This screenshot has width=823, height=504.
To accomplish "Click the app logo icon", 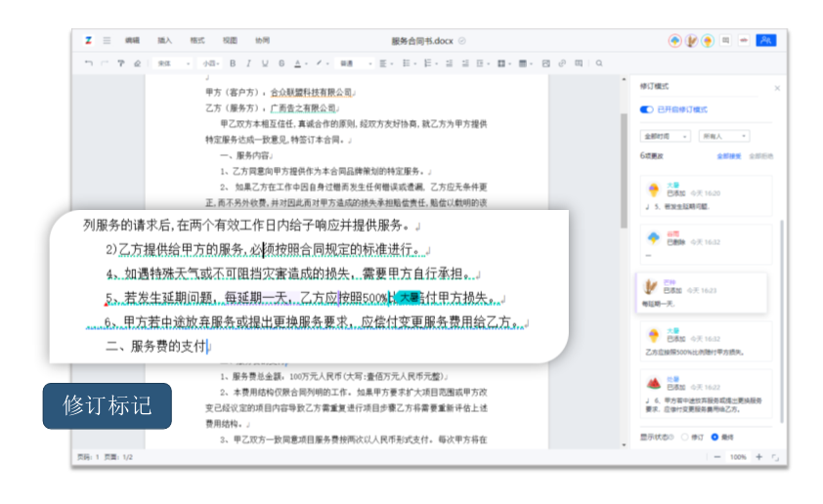I will point(88,40).
